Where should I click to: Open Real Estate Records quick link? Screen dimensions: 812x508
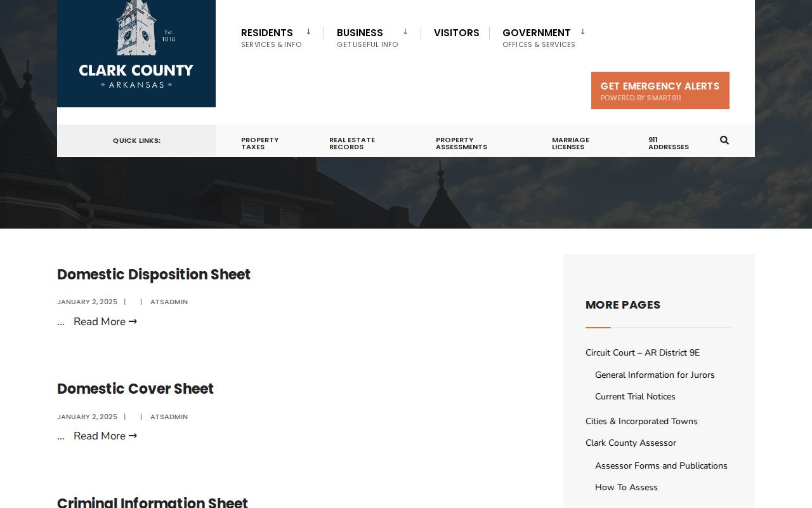click(352, 144)
